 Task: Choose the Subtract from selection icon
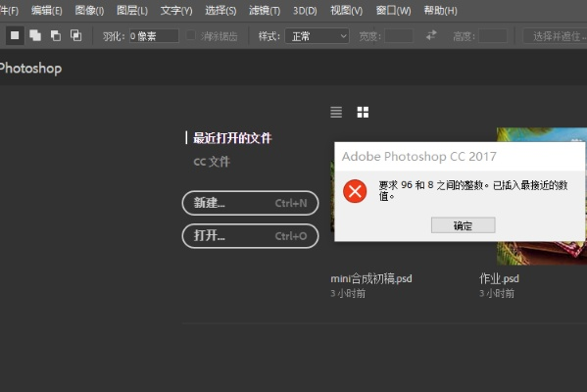point(56,35)
